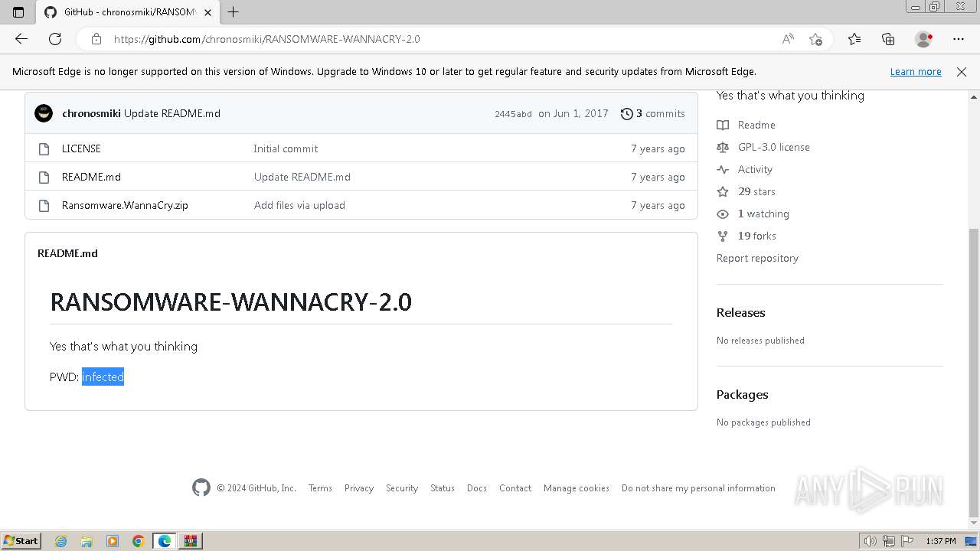Image resolution: width=980 pixels, height=551 pixels.
Task: Click the page vertical scrollbar thumb
Action: (973, 372)
